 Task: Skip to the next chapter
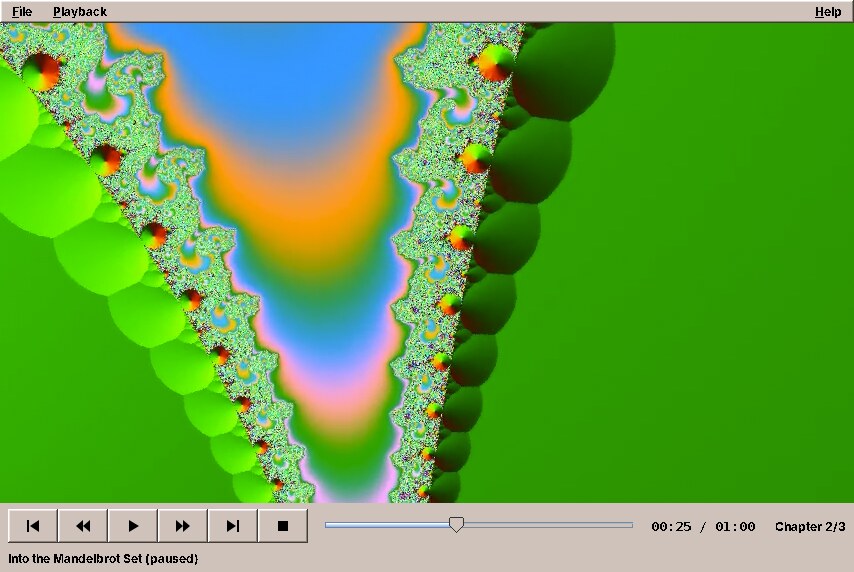pos(233,526)
